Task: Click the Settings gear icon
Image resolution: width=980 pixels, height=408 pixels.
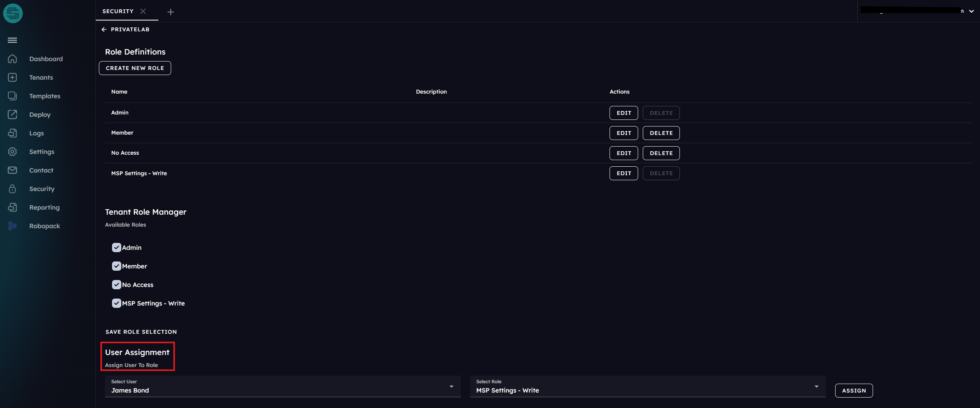Action: point(12,152)
